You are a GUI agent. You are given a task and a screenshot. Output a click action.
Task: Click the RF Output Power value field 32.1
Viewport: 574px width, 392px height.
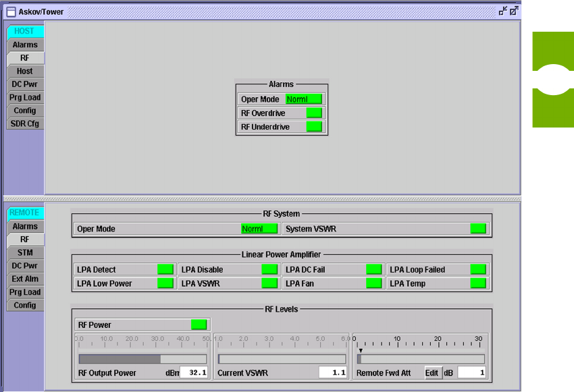tap(194, 372)
